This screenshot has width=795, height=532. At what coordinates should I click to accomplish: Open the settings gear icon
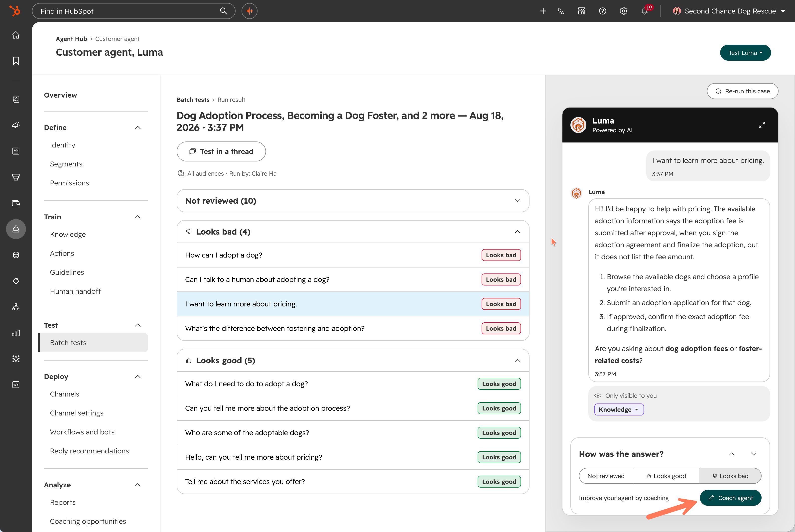[x=624, y=11]
